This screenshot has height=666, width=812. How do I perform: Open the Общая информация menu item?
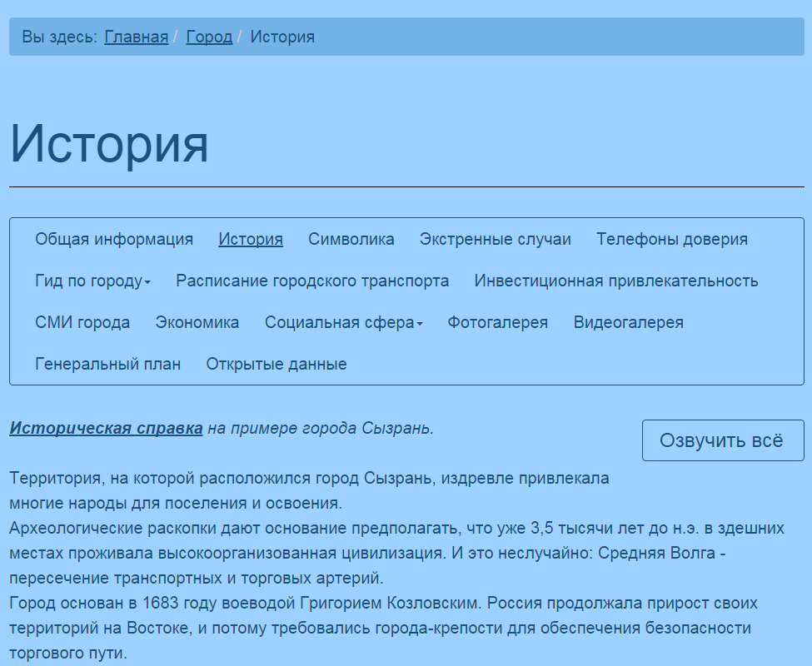pyautogui.click(x=114, y=240)
